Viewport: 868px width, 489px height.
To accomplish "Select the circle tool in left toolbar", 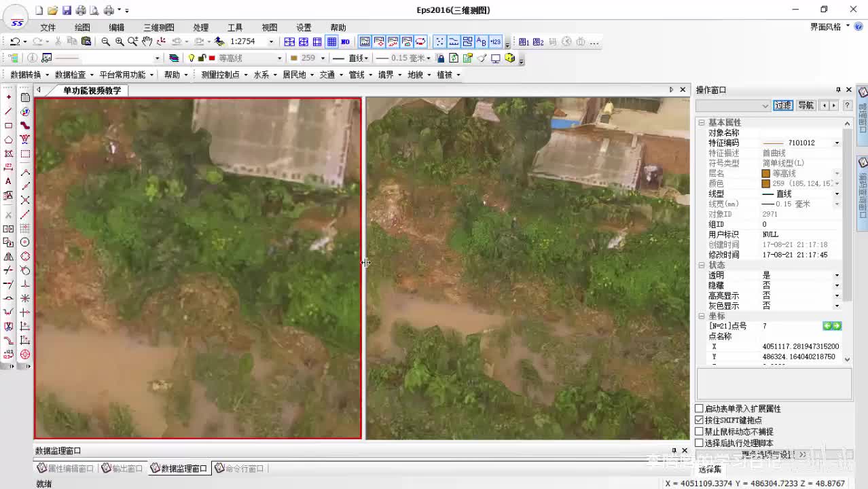I will pyautogui.click(x=25, y=242).
